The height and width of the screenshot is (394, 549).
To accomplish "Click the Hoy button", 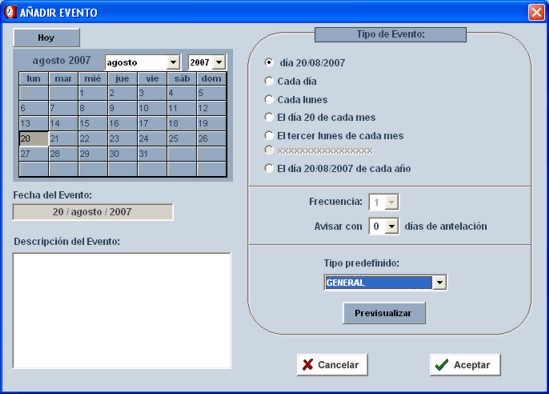I will tap(46, 37).
